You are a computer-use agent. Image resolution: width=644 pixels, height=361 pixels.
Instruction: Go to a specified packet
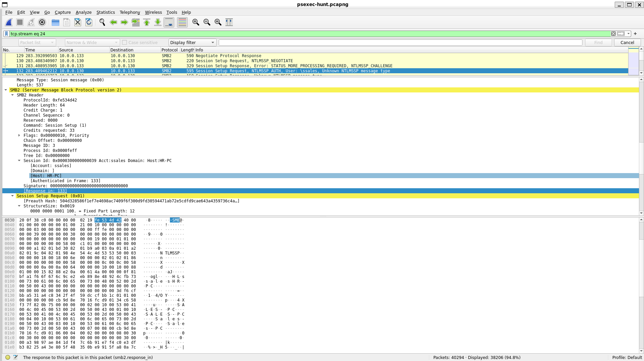(136, 22)
